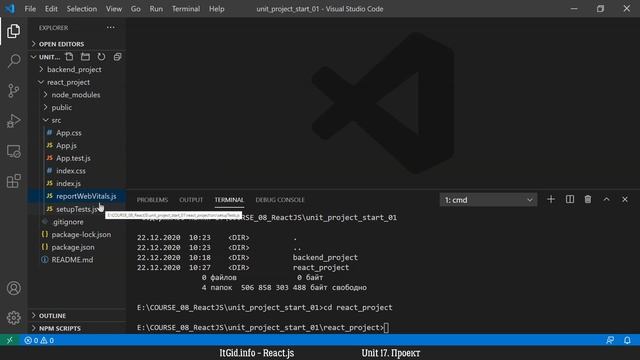This screenshot has height=360, width=640.
Task: Switch to the Problems tab
Action: pos(152,200)
